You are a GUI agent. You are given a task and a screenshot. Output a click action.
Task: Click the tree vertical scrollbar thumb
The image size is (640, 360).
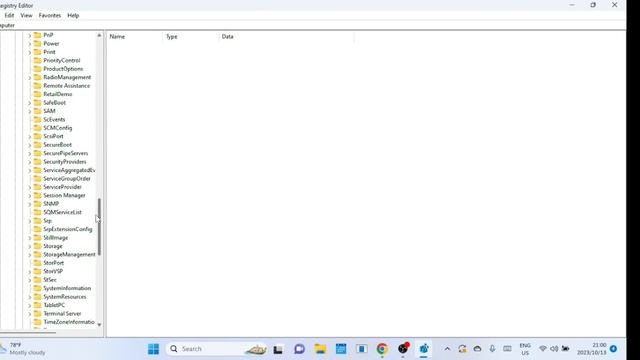[x=99, y=227]
